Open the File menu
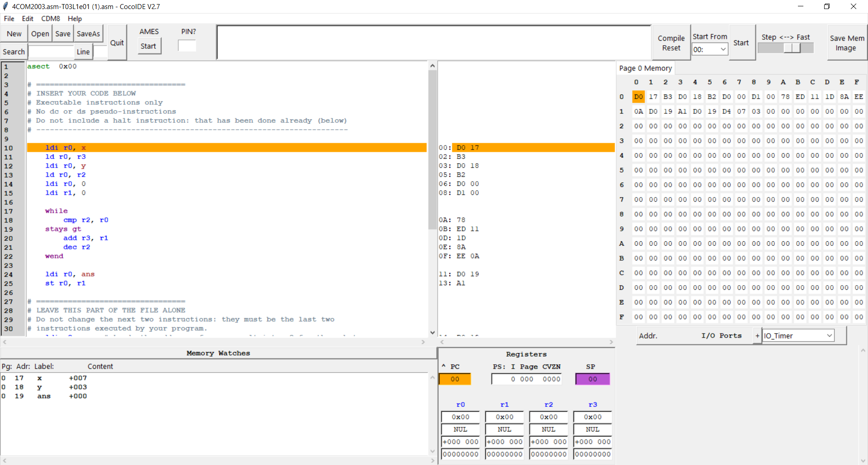The height and width of the screenshot is (465, 868). coord(9,19)
